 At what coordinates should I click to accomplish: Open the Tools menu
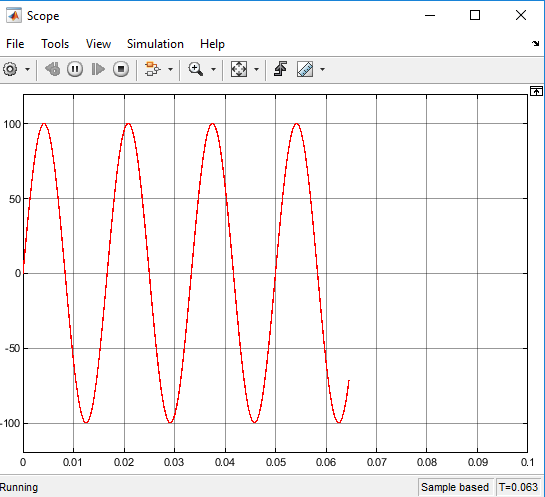point(55,44)
